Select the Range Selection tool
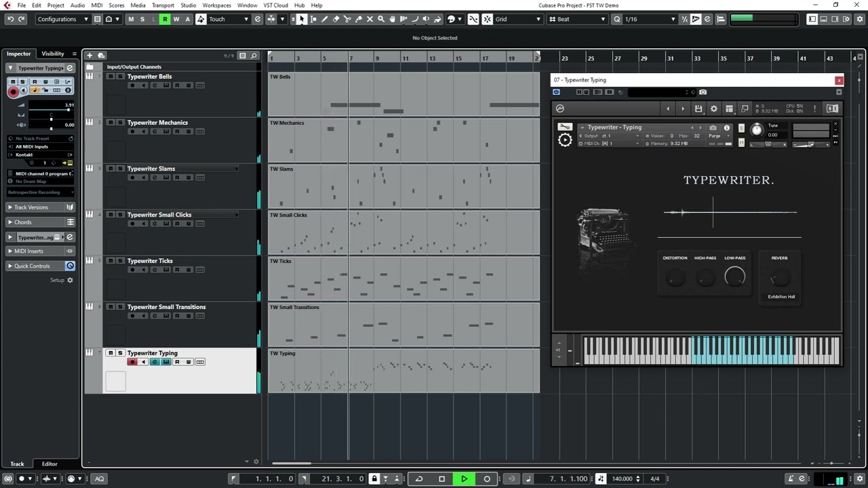This screenshot has width=868, height=488. point(313,19)
